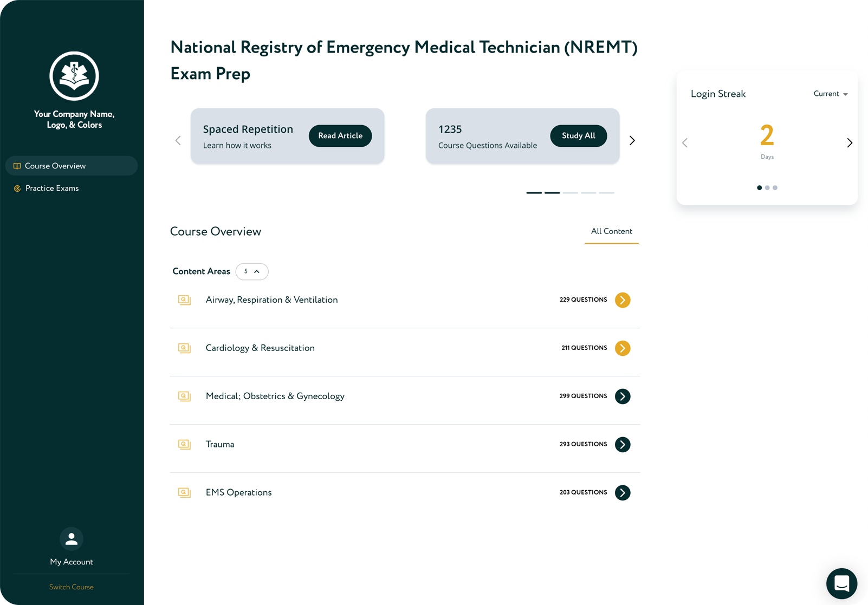This screenshot has width=868, height=605.
Task: Click the Trauma title
Action: [220, 445]
